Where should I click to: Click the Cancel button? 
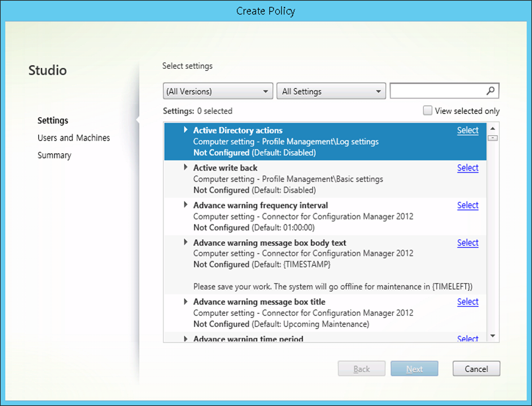pos(476,369)
